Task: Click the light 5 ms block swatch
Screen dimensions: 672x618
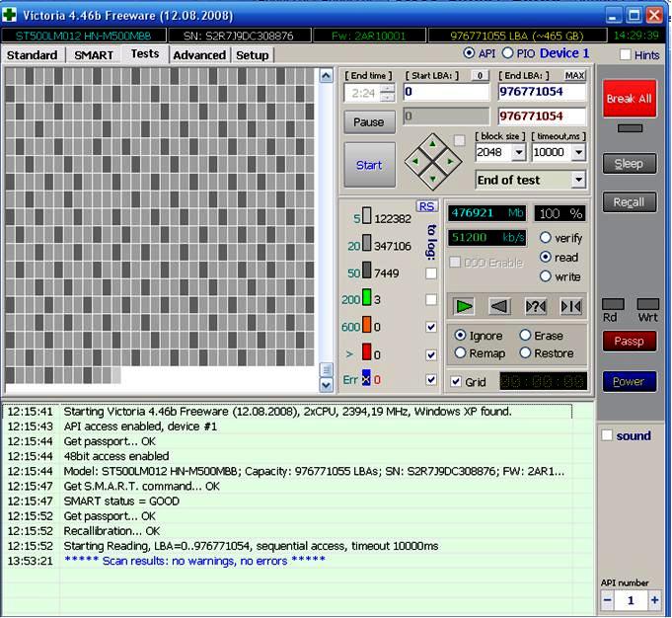Action: 366,216
